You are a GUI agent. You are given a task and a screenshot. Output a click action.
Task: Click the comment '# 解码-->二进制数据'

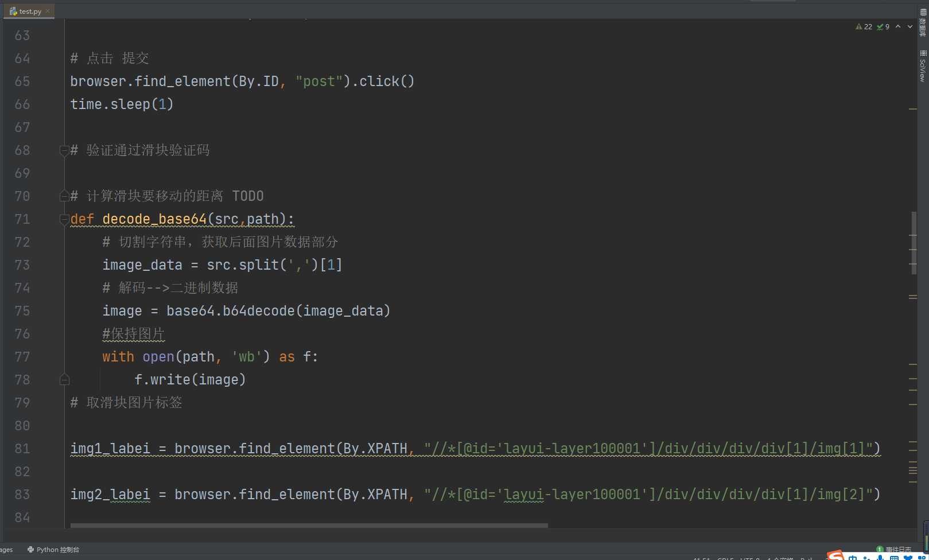(x=170, y=288)
